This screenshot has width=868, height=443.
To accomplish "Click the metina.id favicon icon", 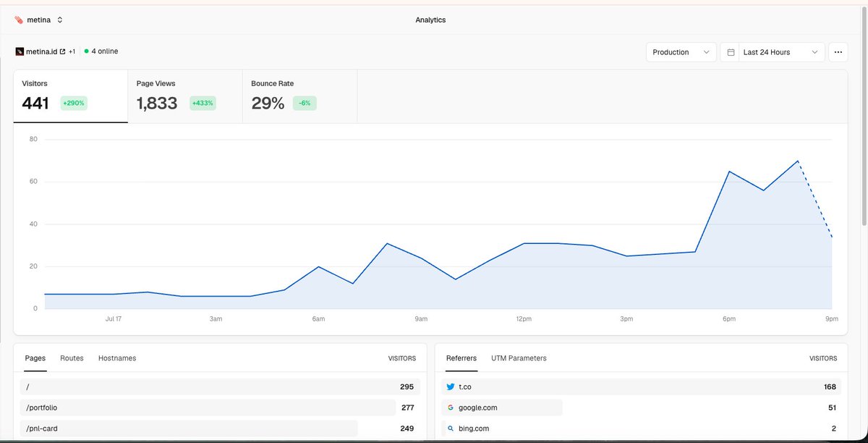I will point(20,51).
